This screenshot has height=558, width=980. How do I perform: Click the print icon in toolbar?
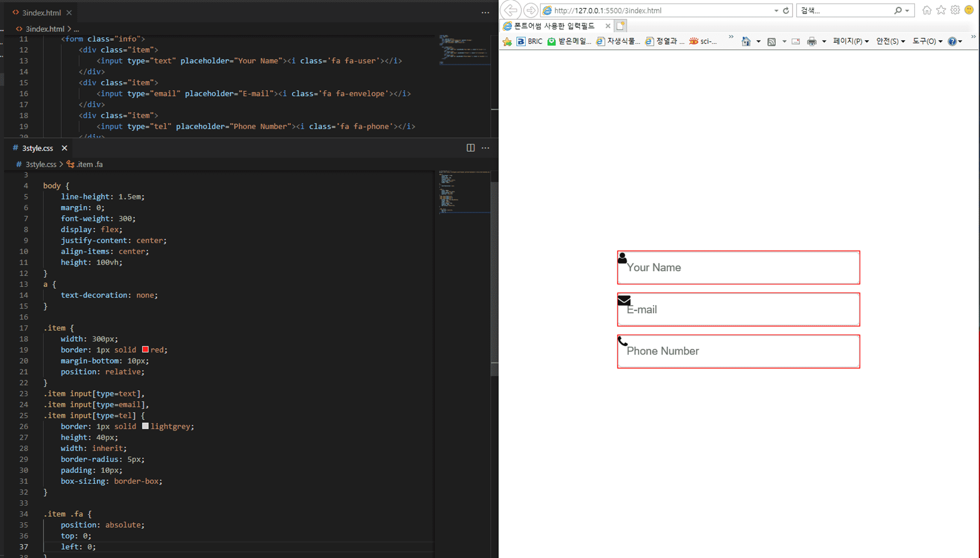pos(811,42)
